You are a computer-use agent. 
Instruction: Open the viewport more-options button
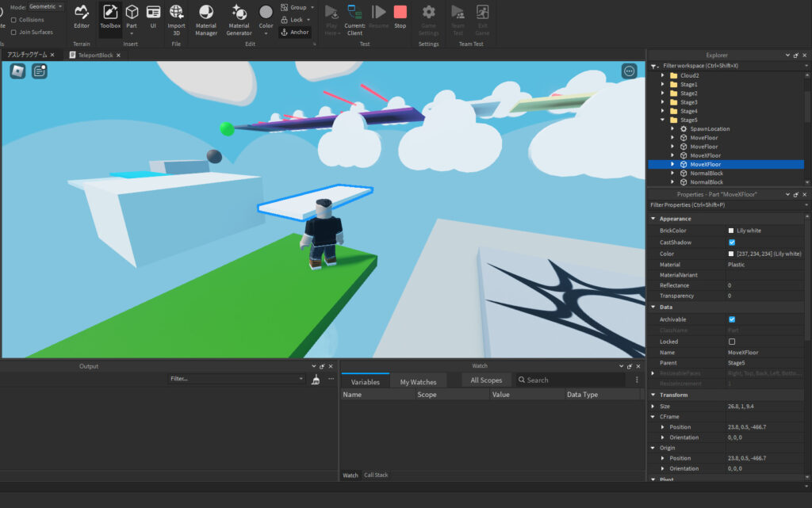click(x=629, y=71)
